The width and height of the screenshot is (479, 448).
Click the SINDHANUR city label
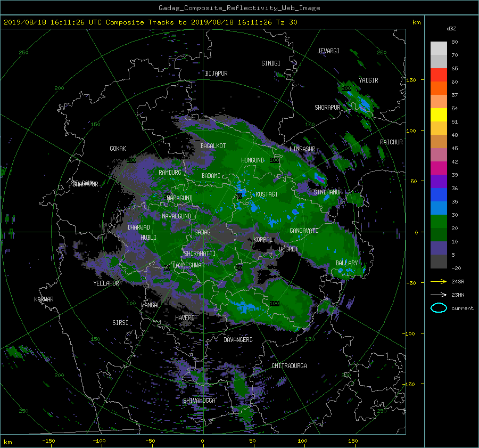coord(328,192)
